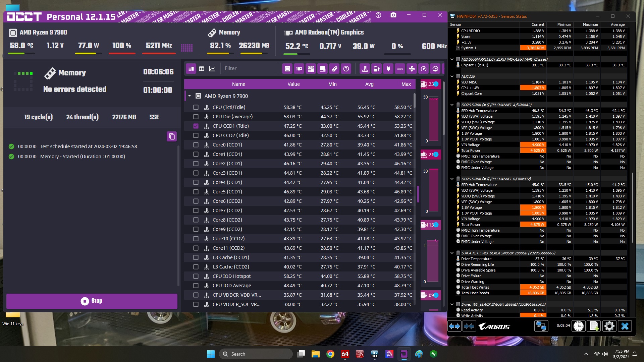Open File Explorer from the taskbar
This screenshot has height=362, width=644.
coord(316,354)
